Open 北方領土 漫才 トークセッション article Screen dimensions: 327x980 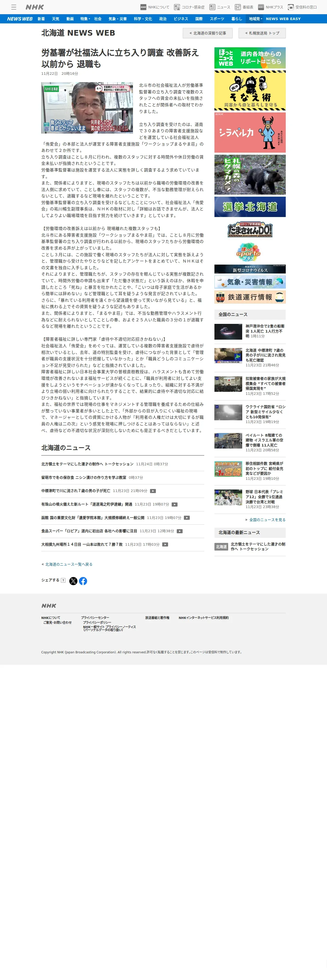point(87,464)
